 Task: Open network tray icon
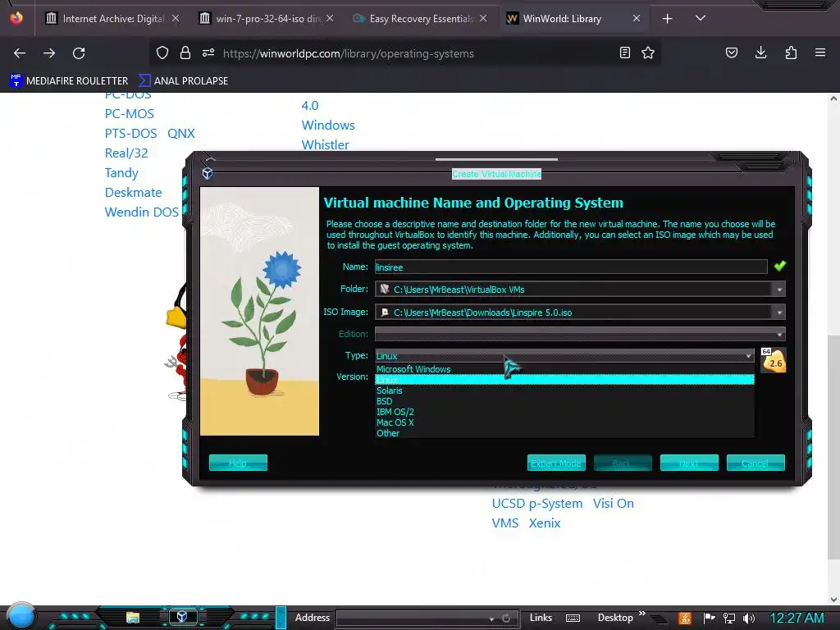pyautogui.click(x=729, y=619)
